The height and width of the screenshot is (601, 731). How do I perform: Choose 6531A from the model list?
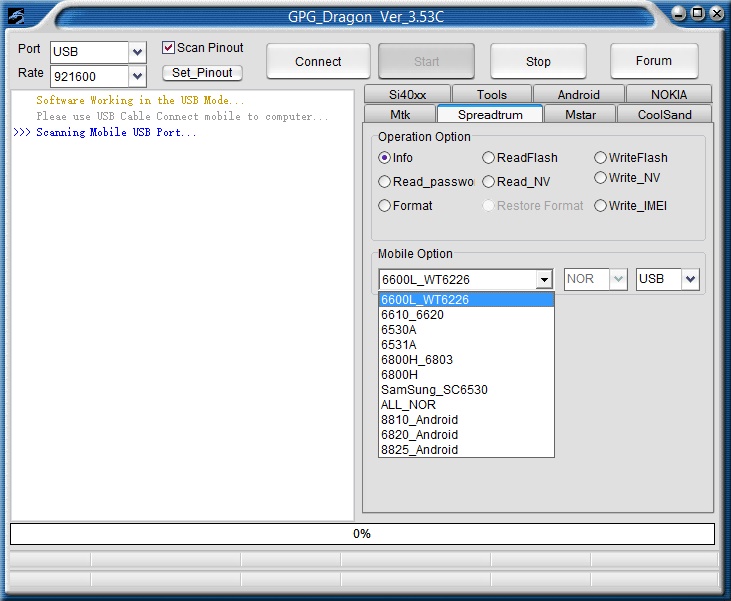[x=466, y=345]
